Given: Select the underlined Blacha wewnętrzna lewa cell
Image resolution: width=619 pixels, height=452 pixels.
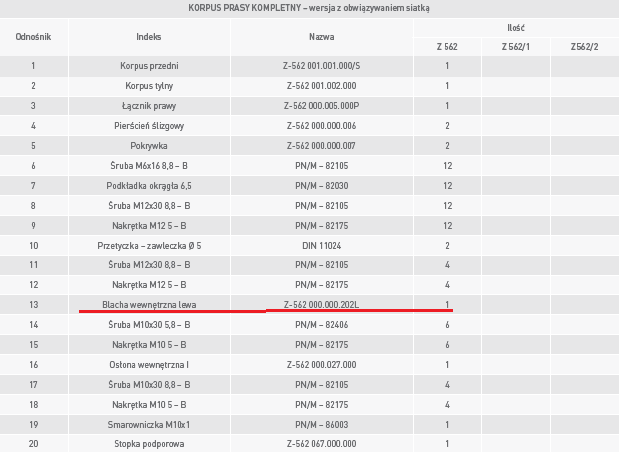Looking at the screenshot, I should pyautogui.click(x=149, y=305).
